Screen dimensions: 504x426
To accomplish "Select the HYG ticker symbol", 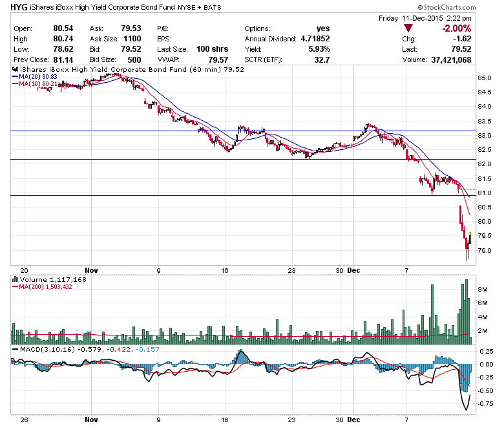I will [x=19, y=8].
